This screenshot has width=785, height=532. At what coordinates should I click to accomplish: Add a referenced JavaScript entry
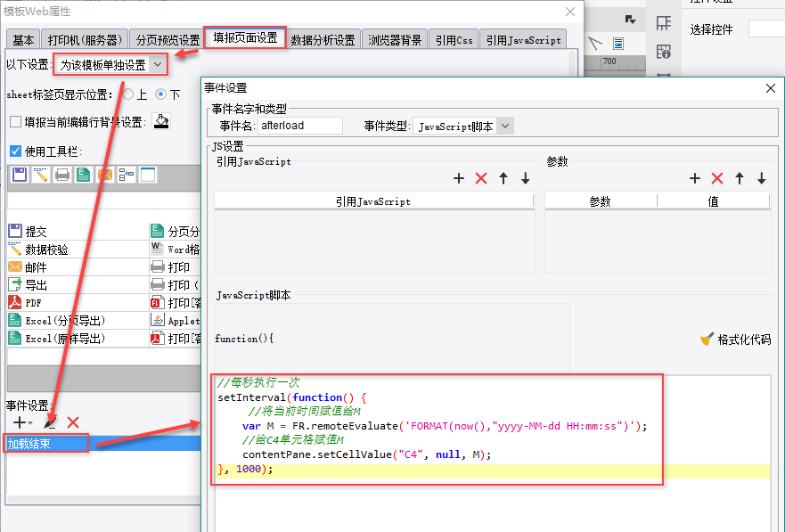tap(459, 178)
